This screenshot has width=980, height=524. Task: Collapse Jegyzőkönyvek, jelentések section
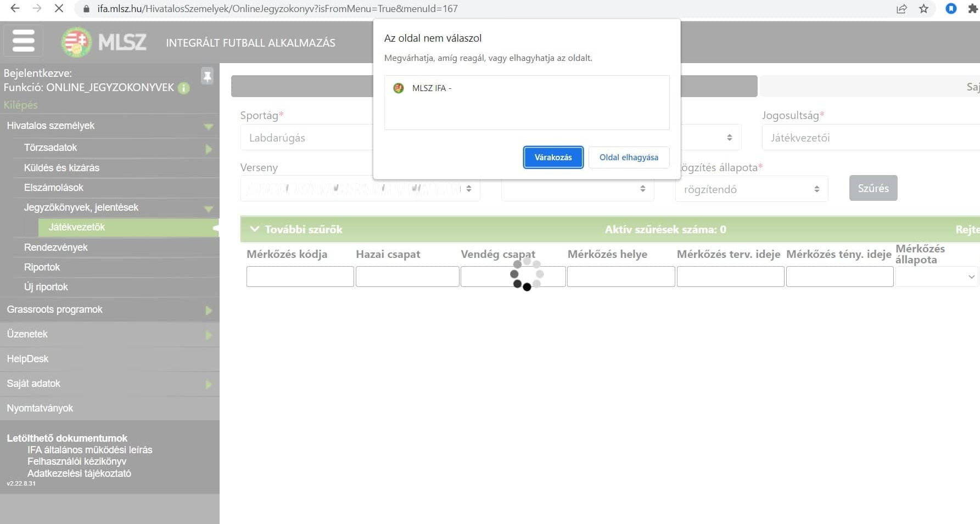pos(208,209)
